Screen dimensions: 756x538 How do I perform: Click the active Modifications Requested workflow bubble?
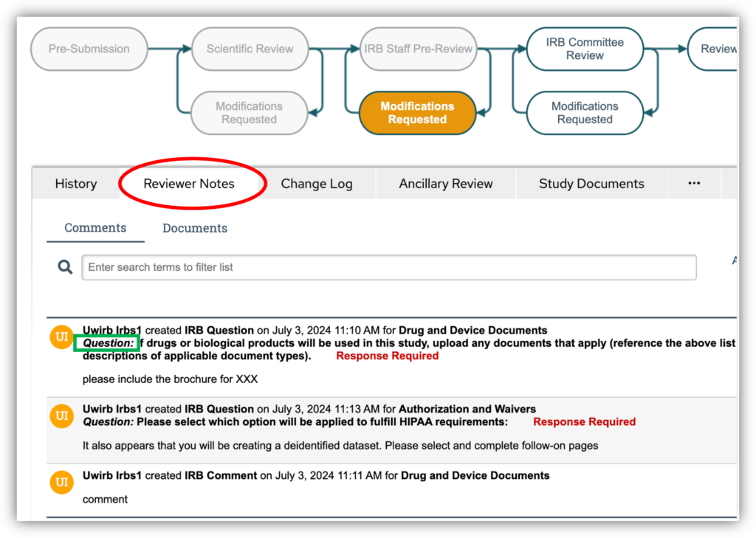click(417, 113)
